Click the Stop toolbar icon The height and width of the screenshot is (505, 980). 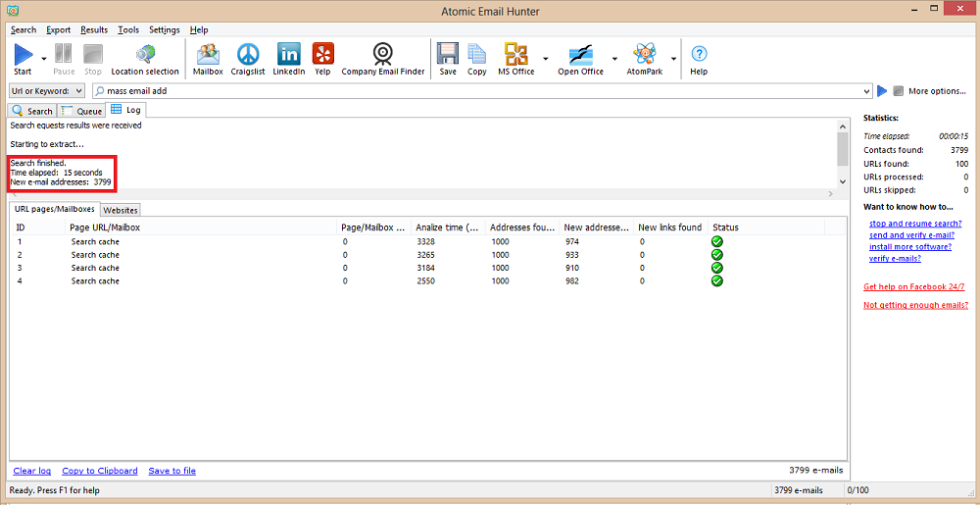92,60
